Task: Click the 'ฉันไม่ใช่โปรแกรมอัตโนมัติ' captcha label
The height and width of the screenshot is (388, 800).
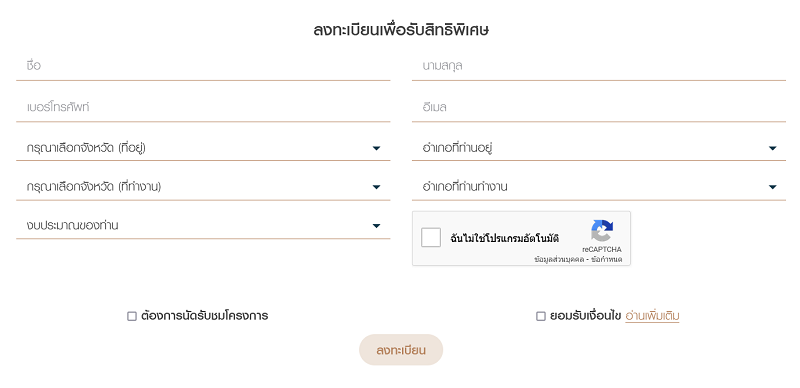Action: (x=505, y=238)
